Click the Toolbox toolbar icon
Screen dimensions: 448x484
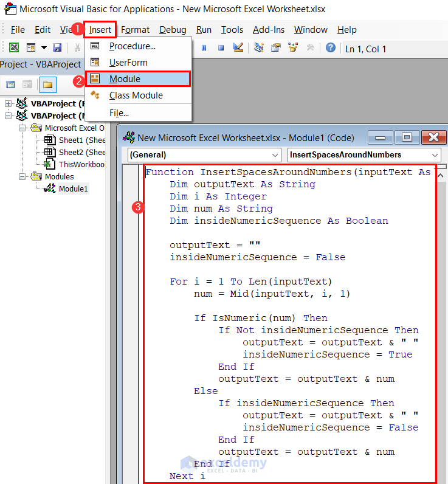[x=310, y=47]
